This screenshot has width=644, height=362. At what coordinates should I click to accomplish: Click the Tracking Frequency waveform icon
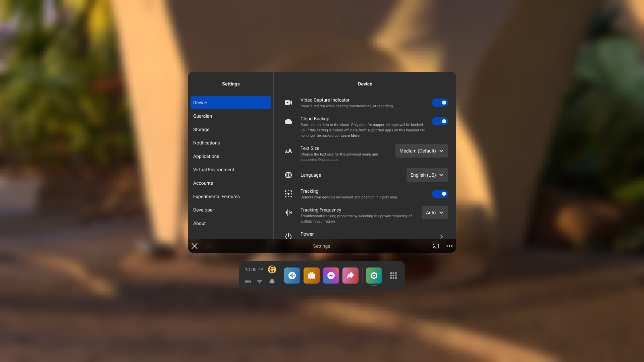(288, 213)
